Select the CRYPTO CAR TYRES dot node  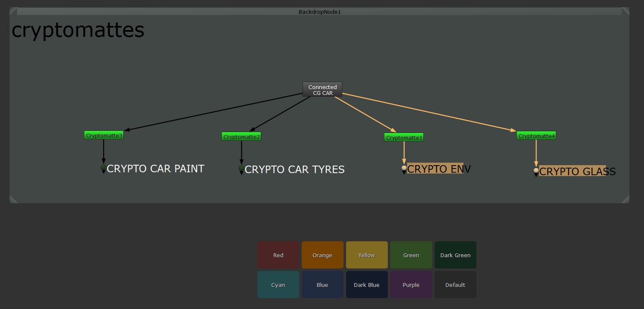point(242,169)
